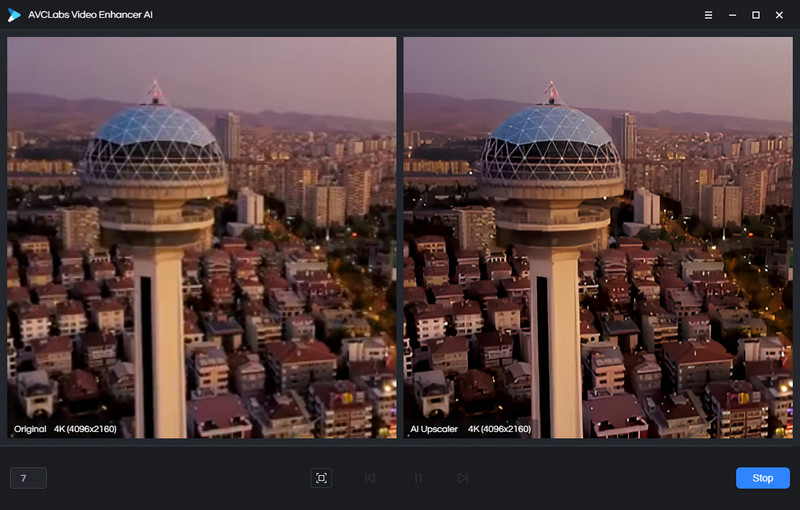Close the AVCLabs Video Enhancer window
800x510 pixels.
(x=780, y=15)
